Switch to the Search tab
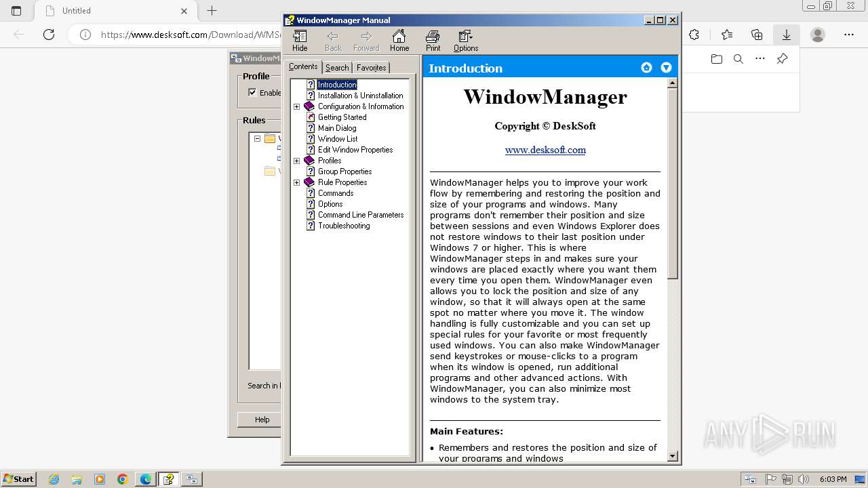This screenshot has width=868, height=488. (337, 68)
